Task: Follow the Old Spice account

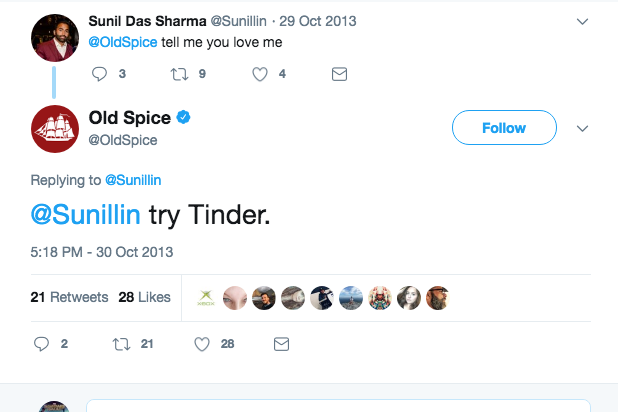Action: (503, 128)
